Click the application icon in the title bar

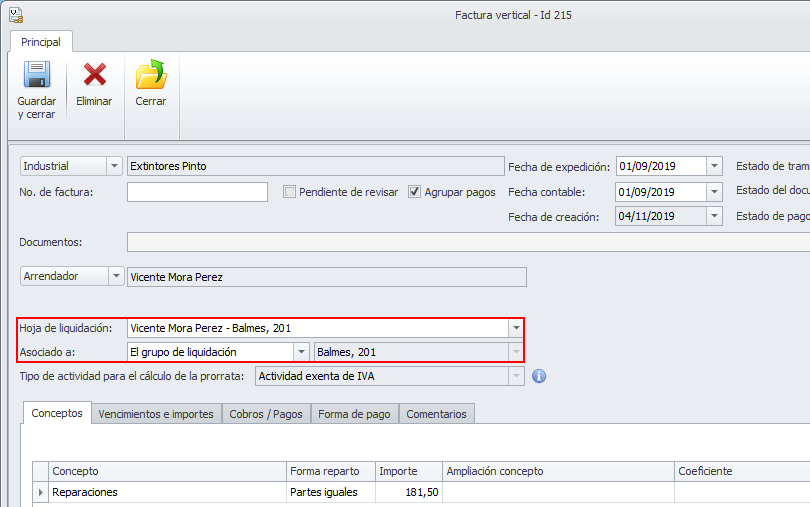pos(16,16)
